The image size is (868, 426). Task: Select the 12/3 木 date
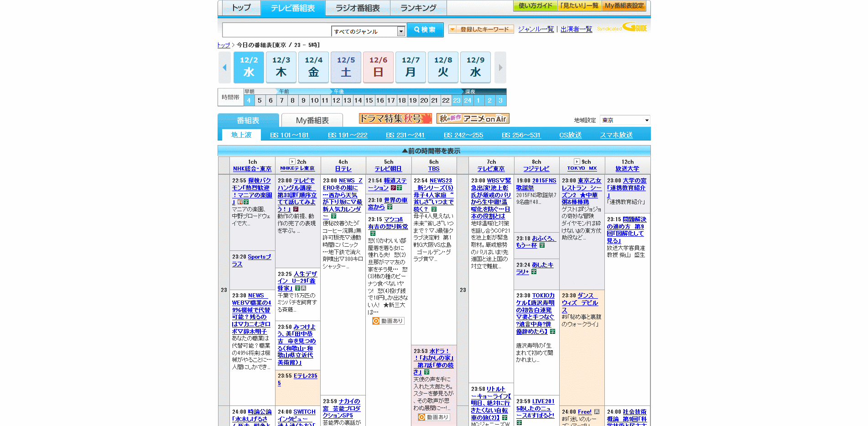tap(281, 68)
